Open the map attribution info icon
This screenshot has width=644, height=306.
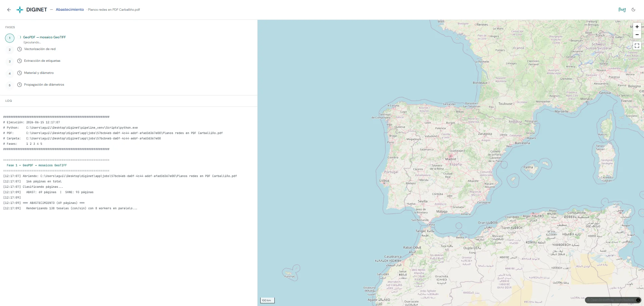(x=638, y=300)
